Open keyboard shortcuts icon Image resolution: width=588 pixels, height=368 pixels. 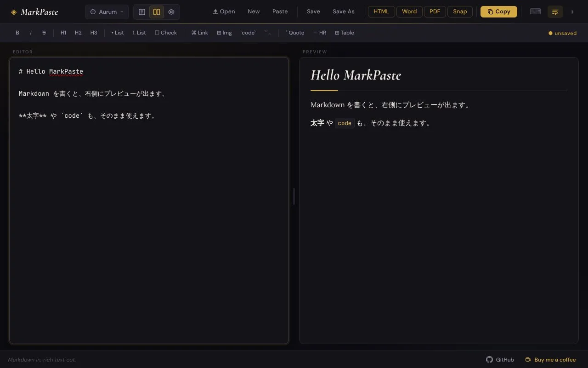[535, 12]
